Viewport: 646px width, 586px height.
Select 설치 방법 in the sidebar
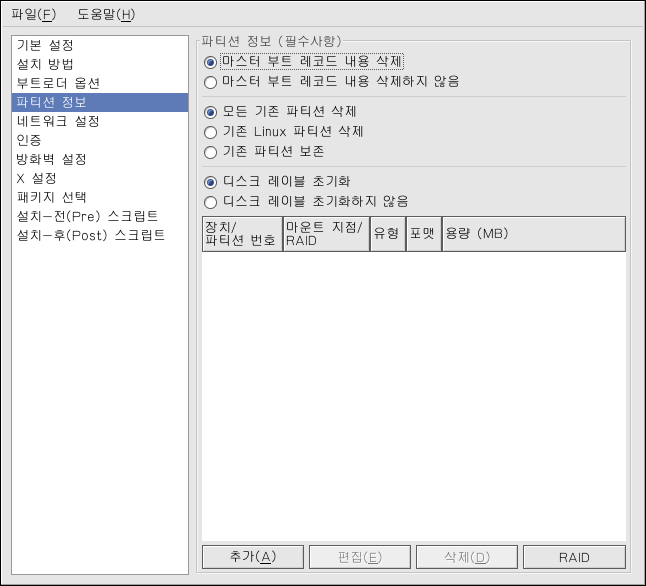click(45, 65)
